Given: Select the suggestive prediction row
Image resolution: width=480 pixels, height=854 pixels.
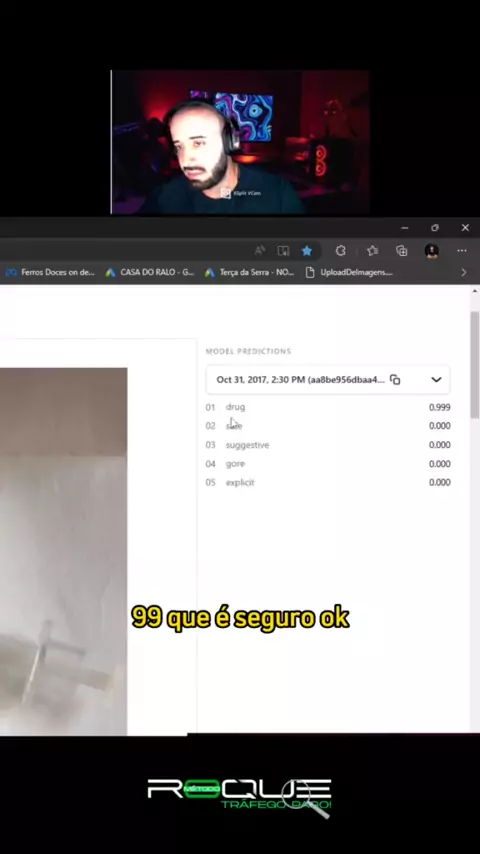Looking at the screenshot, I should (x=328, y=445).
